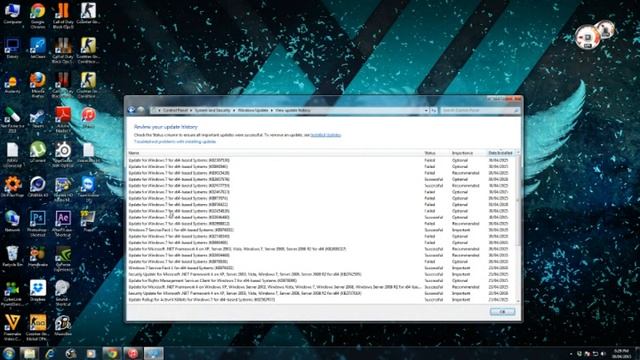Open the Computer desktop icon
Image resolution: width=640 pixels, height=360 pixels.
(12, 13)
